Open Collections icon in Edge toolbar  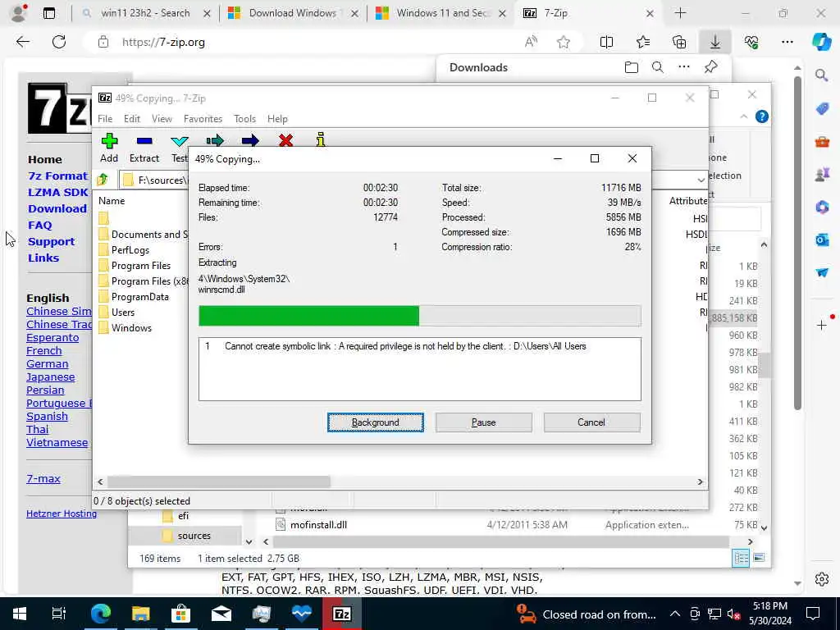(679, 42)
